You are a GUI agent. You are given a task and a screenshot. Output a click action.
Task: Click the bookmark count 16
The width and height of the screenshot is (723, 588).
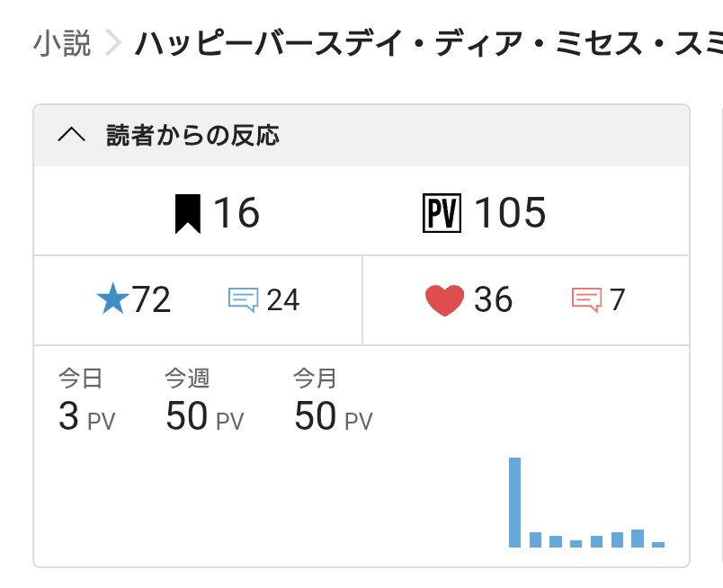coord(237,214)
